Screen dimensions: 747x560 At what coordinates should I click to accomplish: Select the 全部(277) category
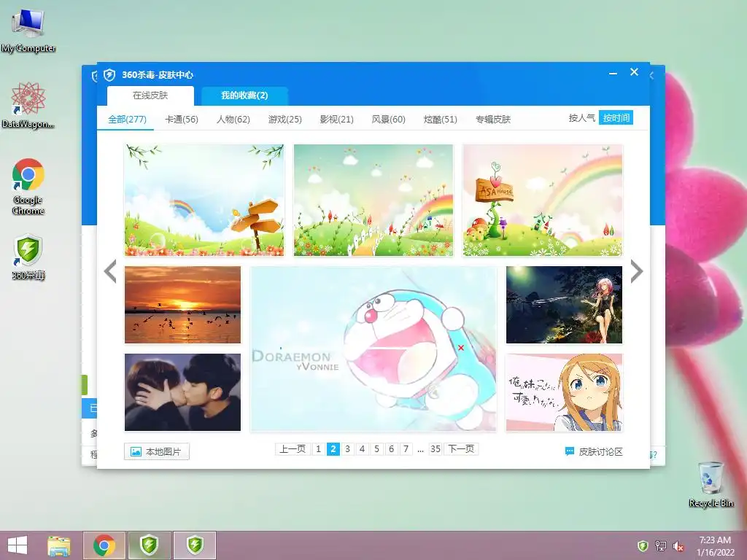(x=127, y=119)
